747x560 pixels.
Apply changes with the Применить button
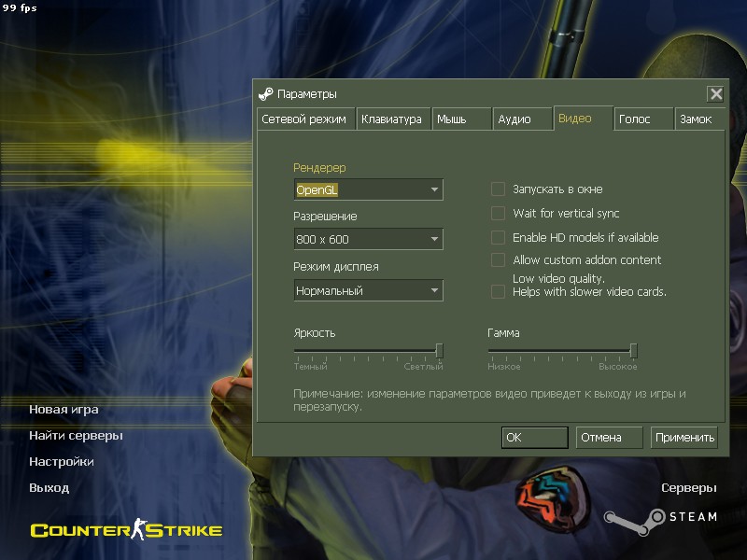[x=684, y=437]
